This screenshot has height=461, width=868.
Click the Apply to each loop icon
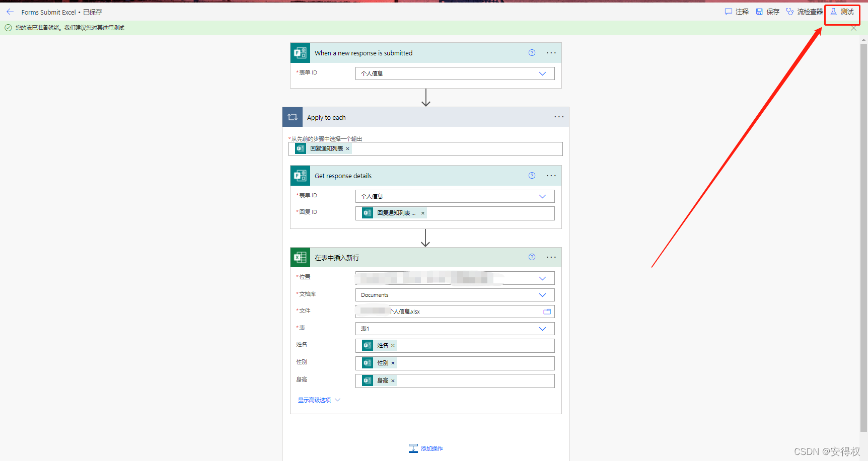pos(293,117)
